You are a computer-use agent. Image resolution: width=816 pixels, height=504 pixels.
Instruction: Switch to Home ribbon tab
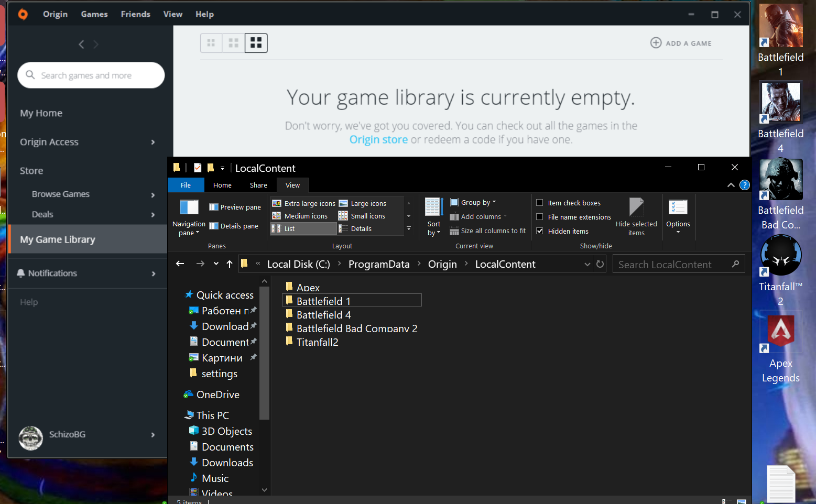[222, 185]
